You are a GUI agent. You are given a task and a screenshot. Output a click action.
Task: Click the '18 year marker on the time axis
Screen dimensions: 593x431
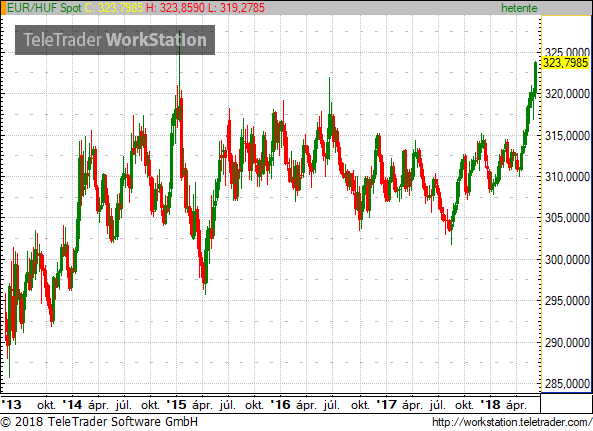click(x=491, y=405)
